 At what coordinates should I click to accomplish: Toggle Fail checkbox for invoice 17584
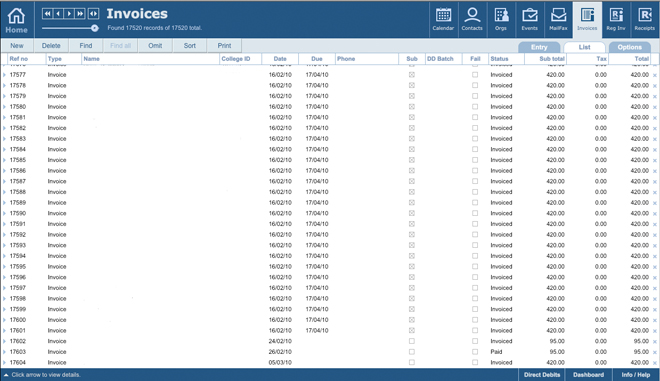[475, 149]
